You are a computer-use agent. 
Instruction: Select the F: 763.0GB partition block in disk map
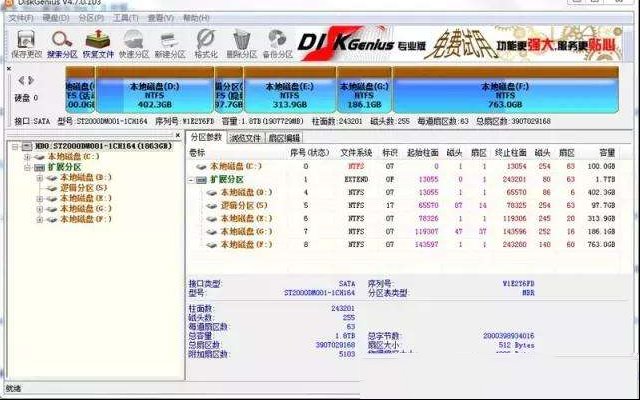[x=505, y=90]
